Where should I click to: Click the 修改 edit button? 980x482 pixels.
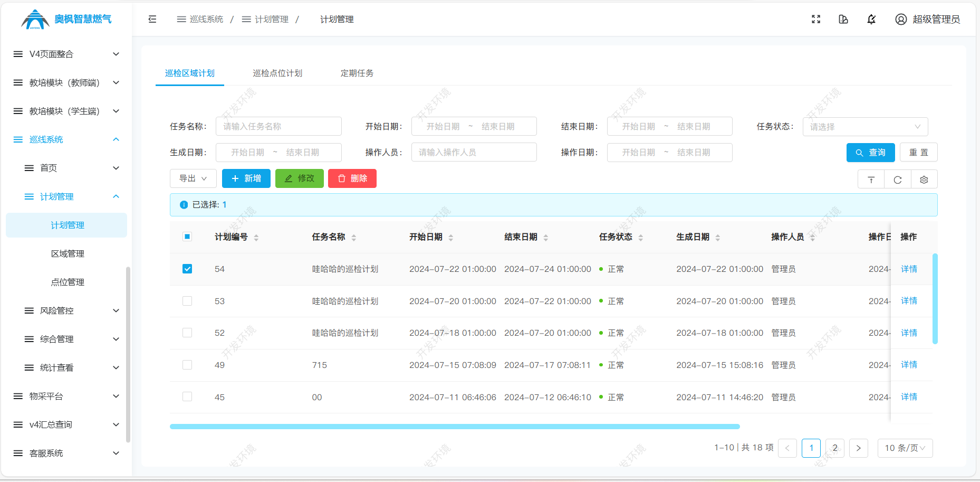tap(300, 178)
